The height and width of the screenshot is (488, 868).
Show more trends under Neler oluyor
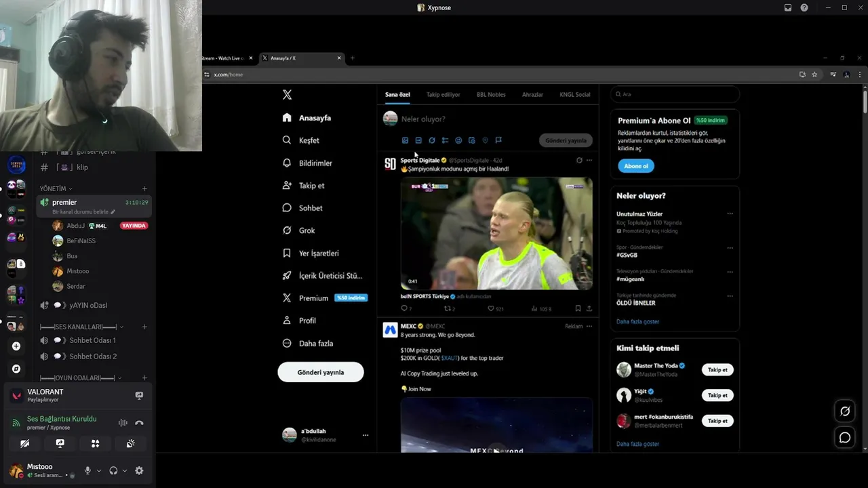click(x=637, y=322)
